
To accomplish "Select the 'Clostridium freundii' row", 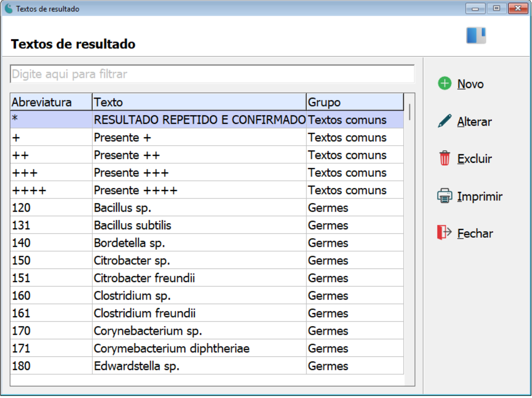I will (x=207, y=314).
